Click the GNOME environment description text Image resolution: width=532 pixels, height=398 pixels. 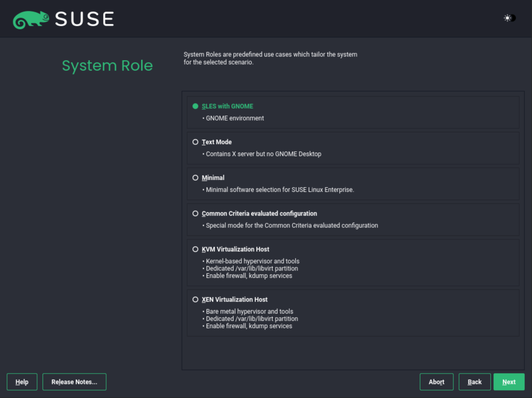click(234, 118)
